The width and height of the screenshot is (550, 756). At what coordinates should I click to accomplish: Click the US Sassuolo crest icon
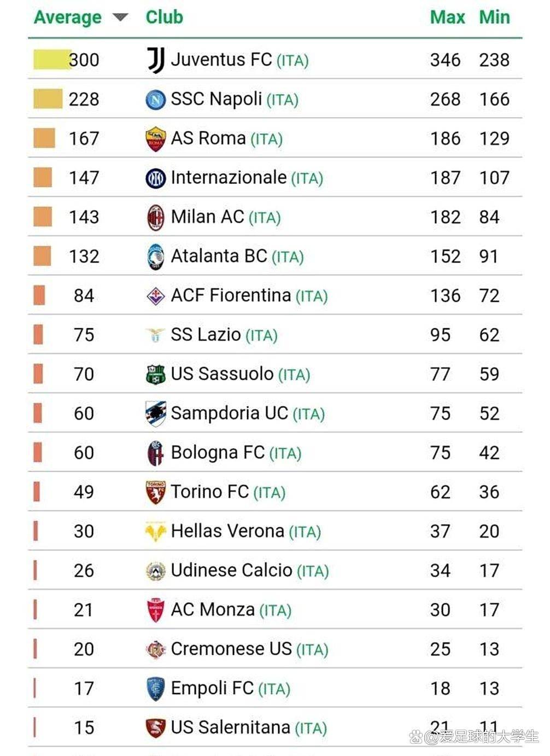point(156,375)
